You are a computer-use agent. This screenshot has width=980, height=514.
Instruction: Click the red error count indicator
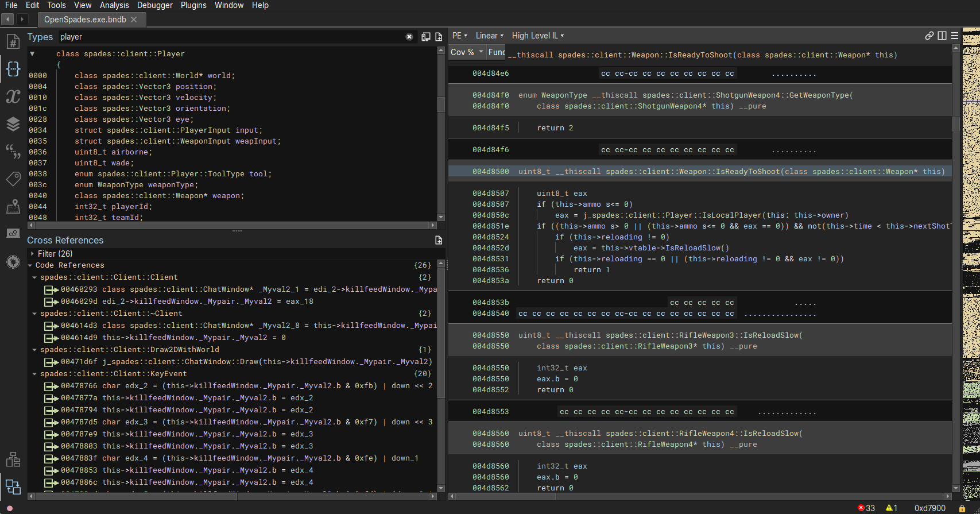click(x=866, y=508)
